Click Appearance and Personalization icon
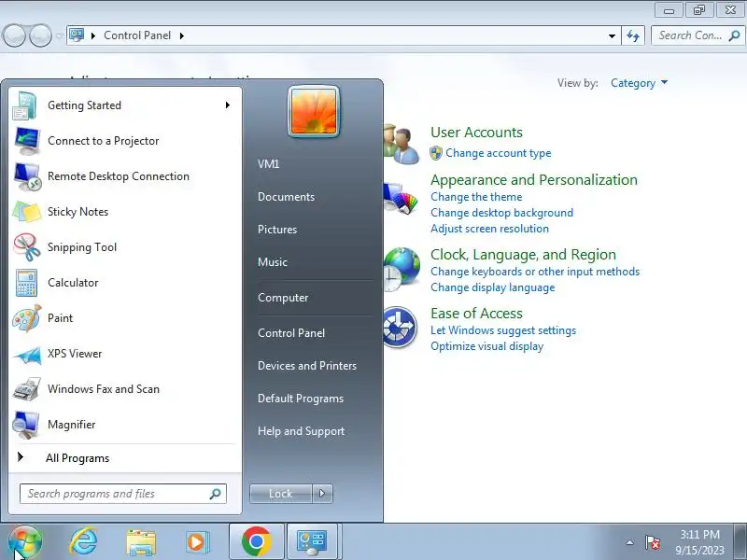The image size is (747, 560). [402, 199]
